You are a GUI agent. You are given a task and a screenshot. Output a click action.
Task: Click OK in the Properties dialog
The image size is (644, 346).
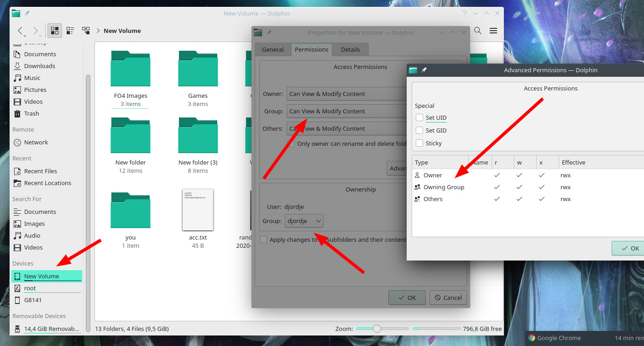click(407, 298)
